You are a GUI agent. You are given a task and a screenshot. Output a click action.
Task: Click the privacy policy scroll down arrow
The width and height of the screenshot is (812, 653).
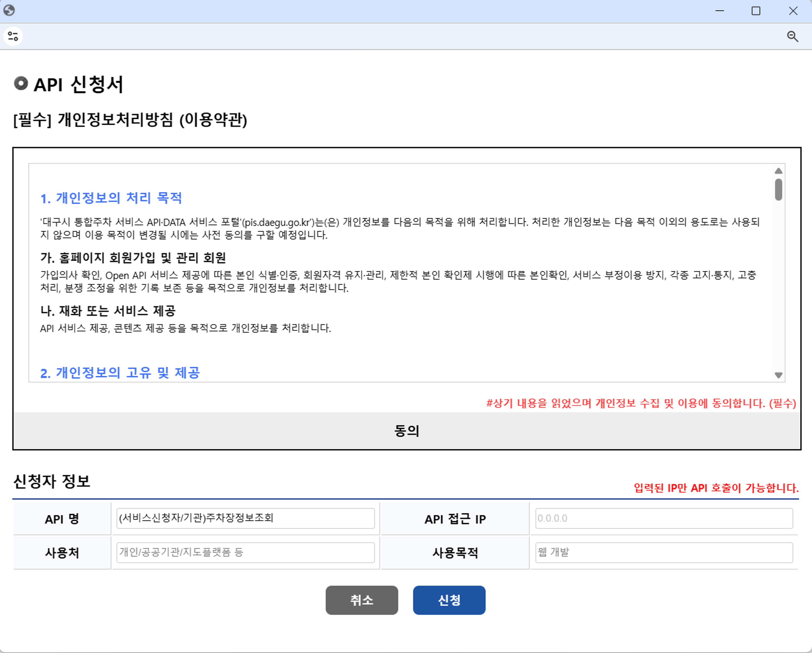tap(778, 375)
